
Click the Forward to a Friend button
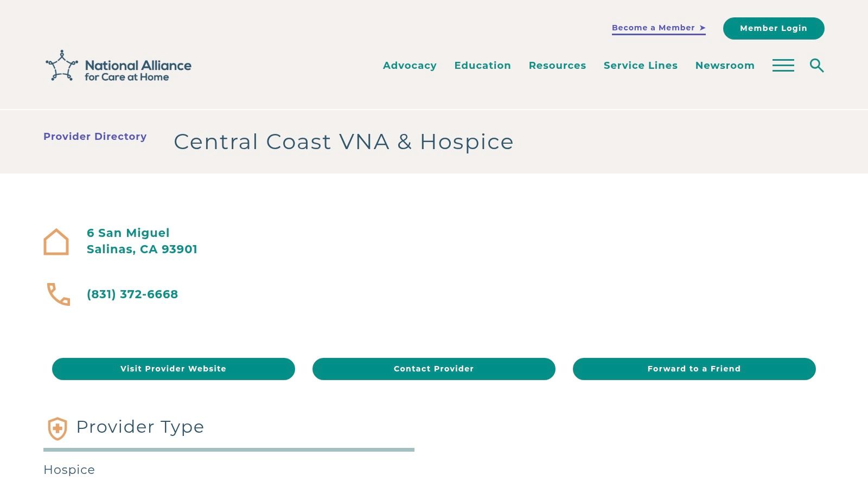pos(694,369)
